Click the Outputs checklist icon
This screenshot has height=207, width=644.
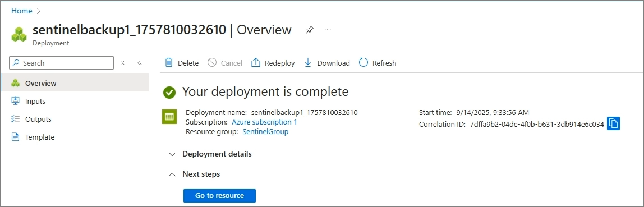(x=16, y=119)
